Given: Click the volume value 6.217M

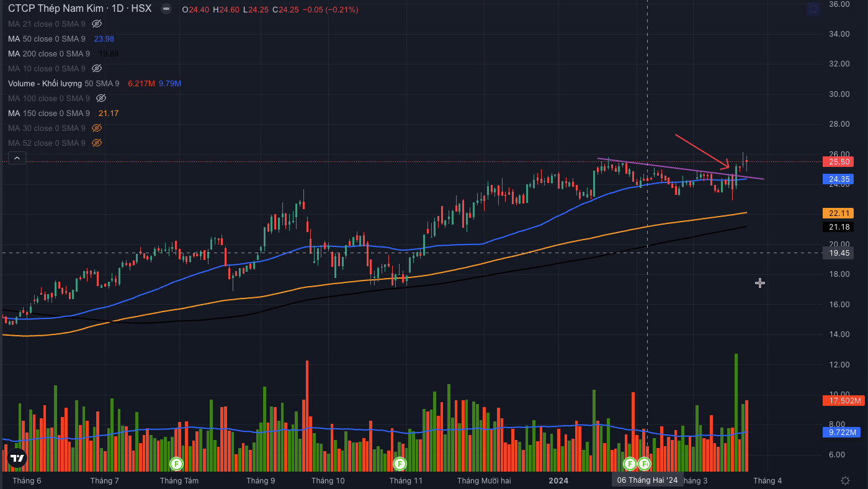Looking at the screenshot, I should [141, 83].
